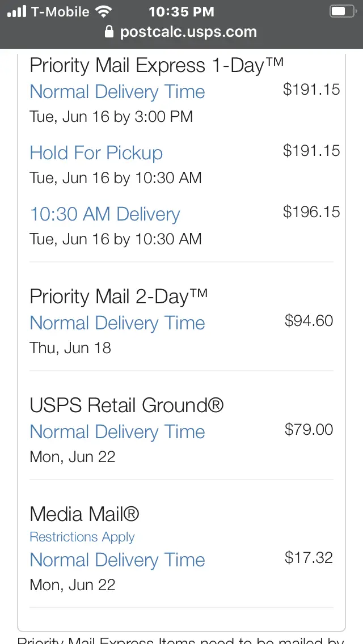
Task: Tap the $79.00 Retail Ground price
Action: [x=309, y=430]
